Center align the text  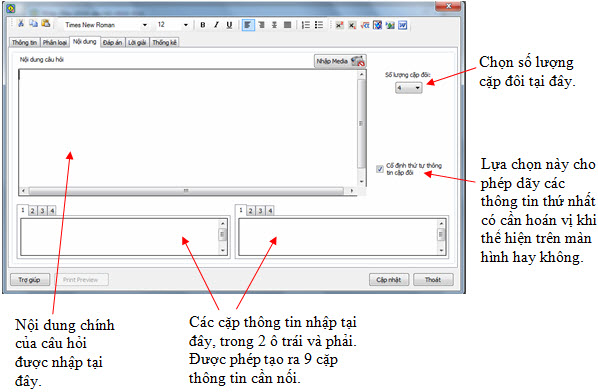coord(274,25)
